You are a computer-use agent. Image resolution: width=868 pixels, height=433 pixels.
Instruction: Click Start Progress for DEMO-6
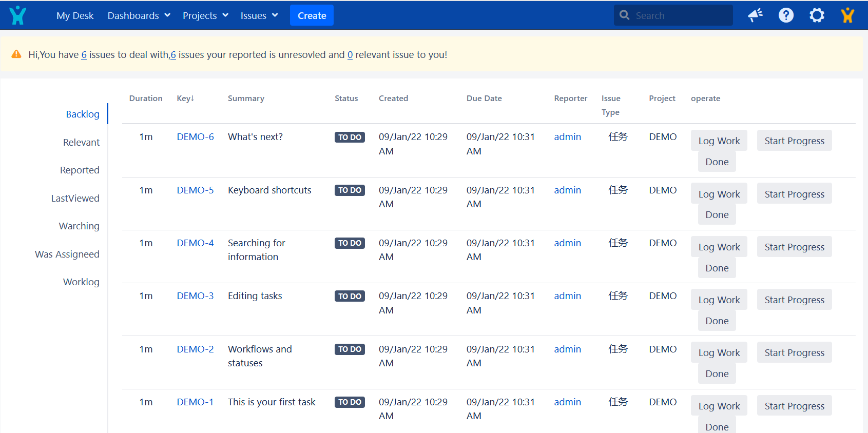coord(795,141)
